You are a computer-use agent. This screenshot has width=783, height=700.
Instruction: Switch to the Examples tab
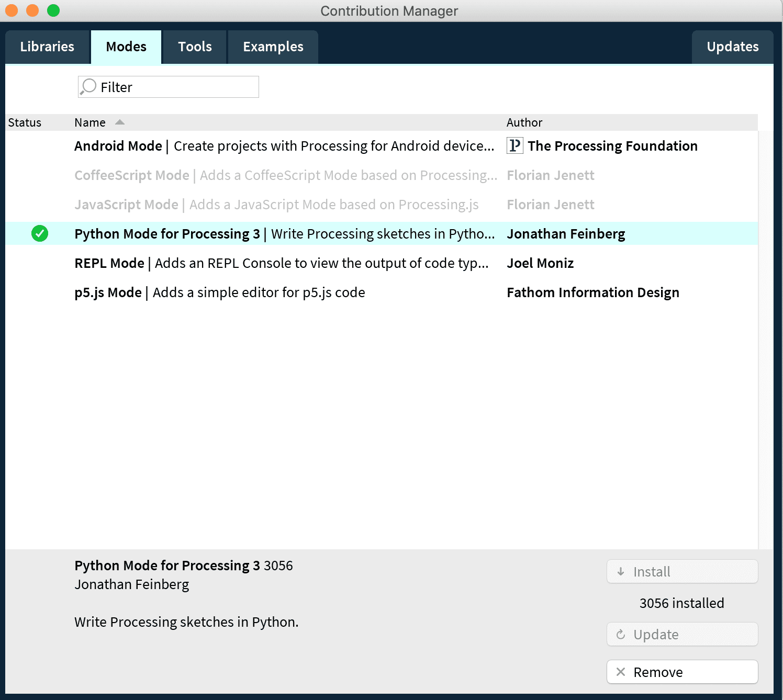[273, 47]
